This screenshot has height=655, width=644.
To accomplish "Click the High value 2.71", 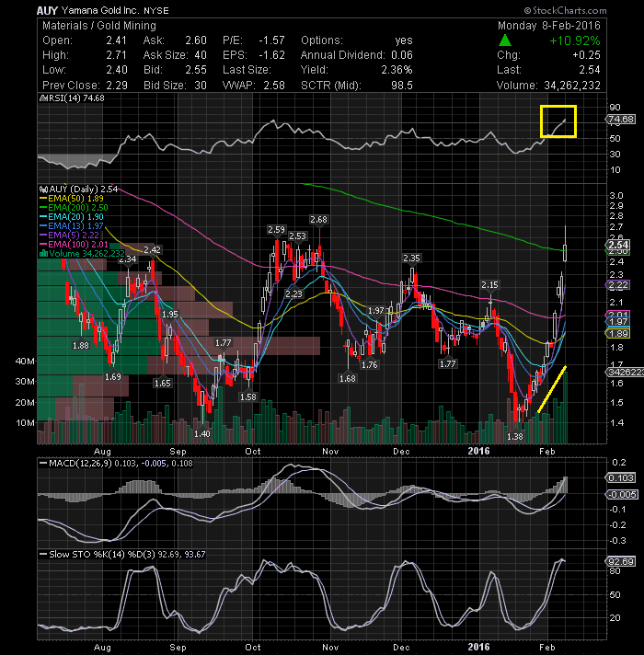I will point(116,55).
